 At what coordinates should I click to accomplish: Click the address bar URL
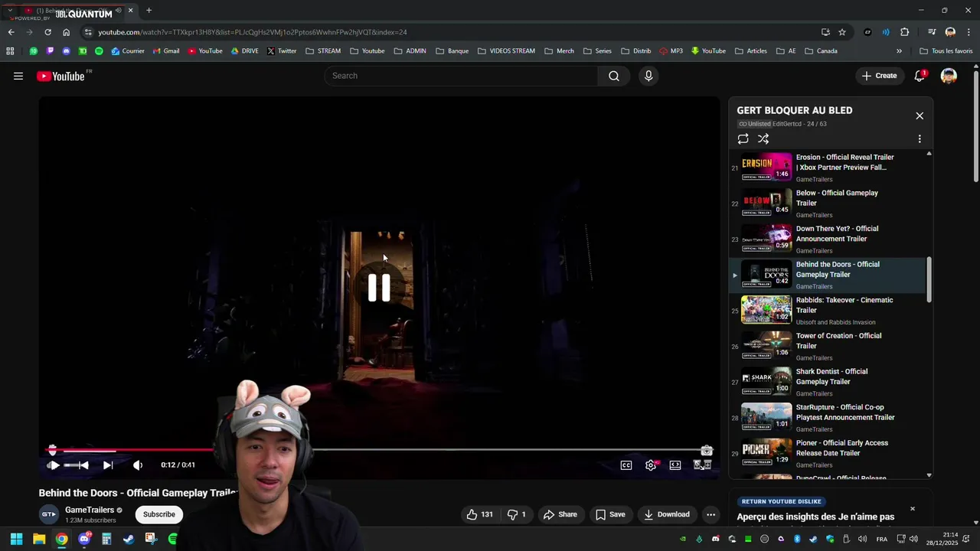pyautogui.click(x=253, y=32)
